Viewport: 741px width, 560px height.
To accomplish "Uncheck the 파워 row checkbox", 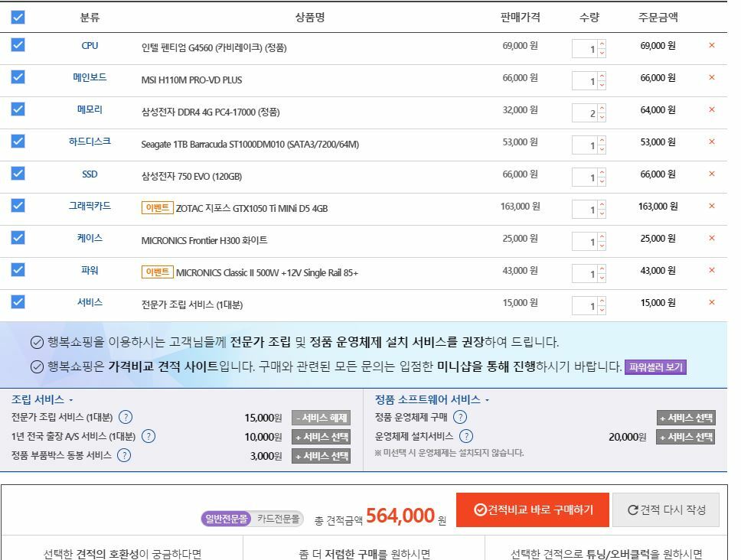I will coord(18,269).
